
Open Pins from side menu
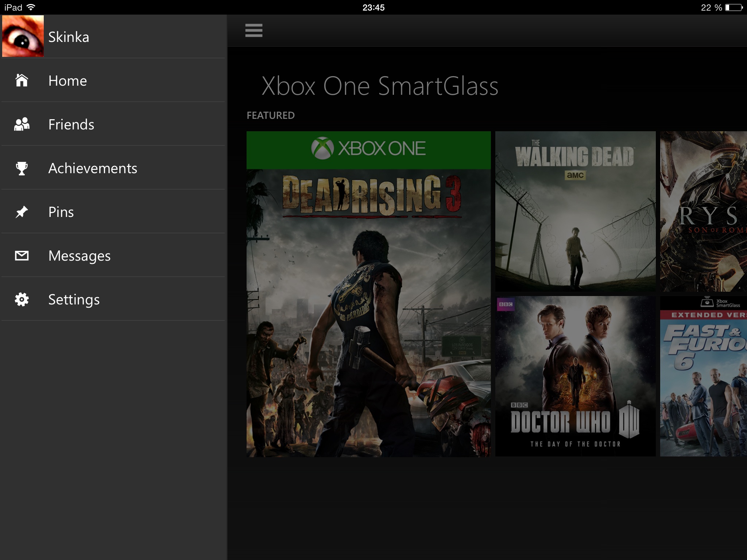point(113,211)
